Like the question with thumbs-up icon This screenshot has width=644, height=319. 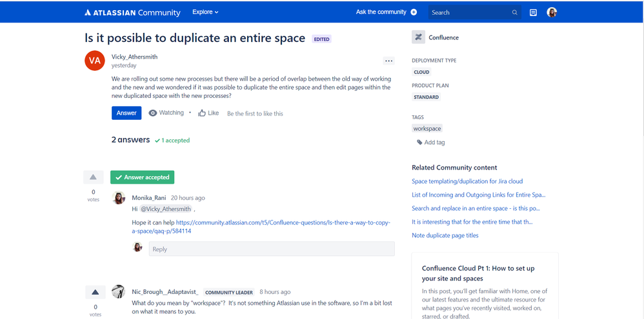208,113
